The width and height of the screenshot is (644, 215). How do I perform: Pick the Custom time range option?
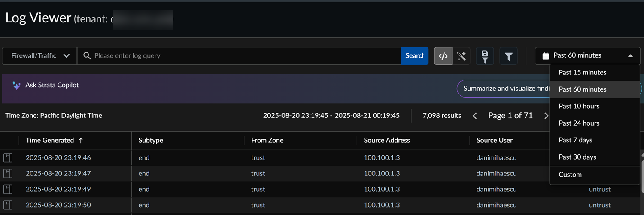pos(570,175)
